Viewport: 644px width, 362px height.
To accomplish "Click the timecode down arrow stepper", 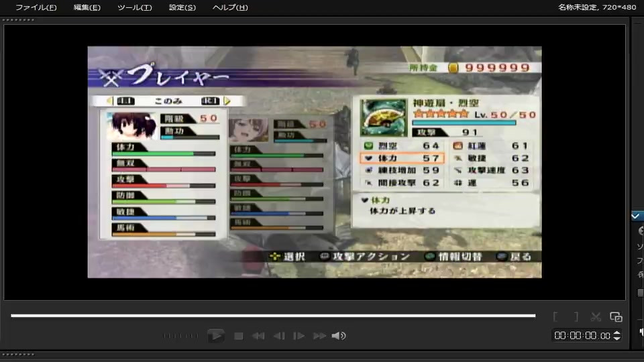I will click(616, 338).
